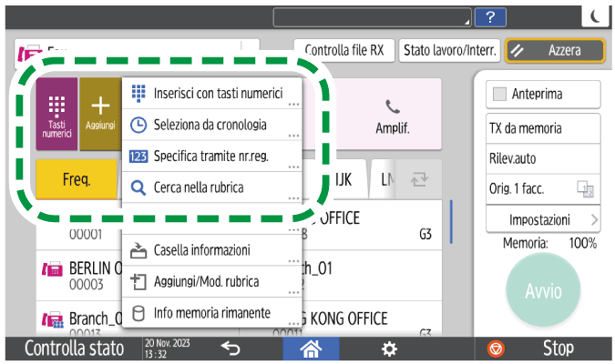Open settings via the gear icon
The image size is (615, 364).
(389, 349)
